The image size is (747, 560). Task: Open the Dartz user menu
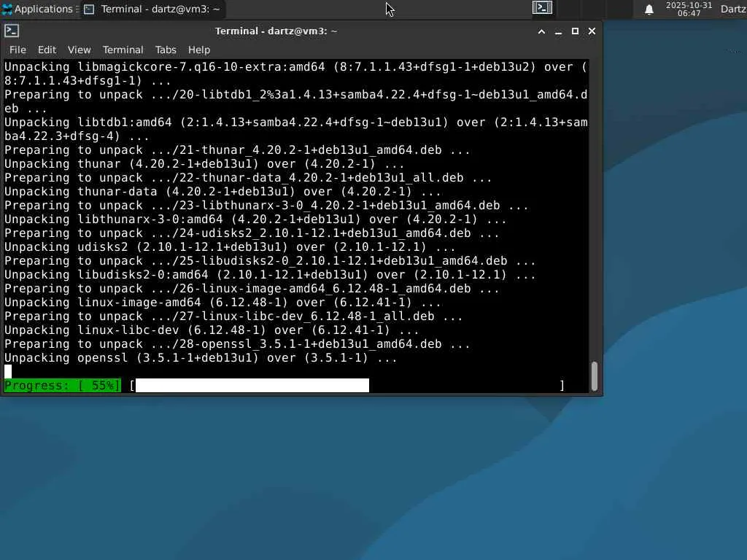733,9
